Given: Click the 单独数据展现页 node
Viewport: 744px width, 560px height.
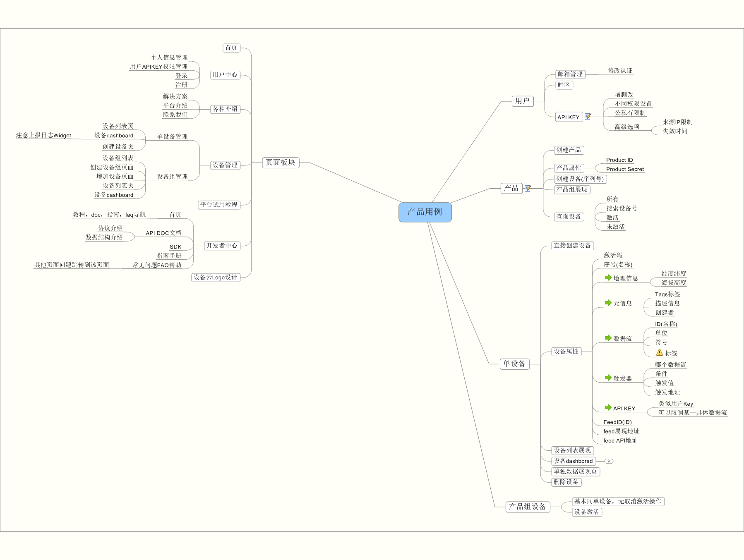Looking at the screenshot, I should tap(576, 471).
